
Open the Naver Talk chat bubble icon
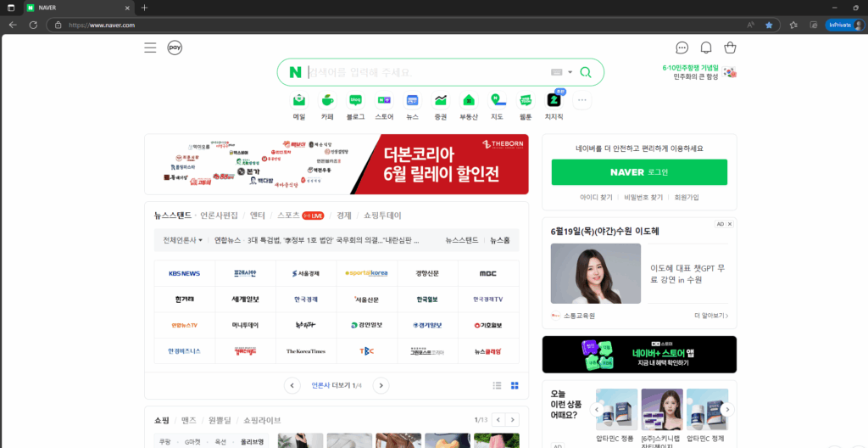pos(682,48)
